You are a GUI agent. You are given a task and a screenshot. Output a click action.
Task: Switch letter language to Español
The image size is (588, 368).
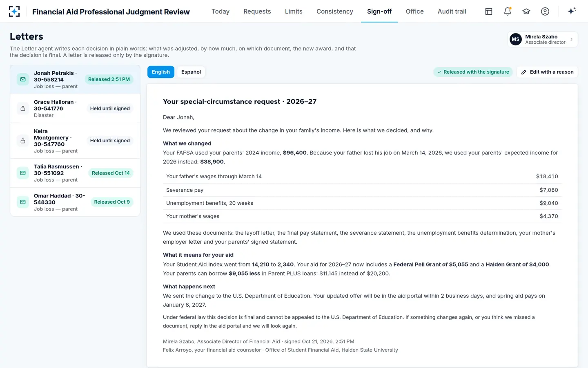(x=191, y=72)
